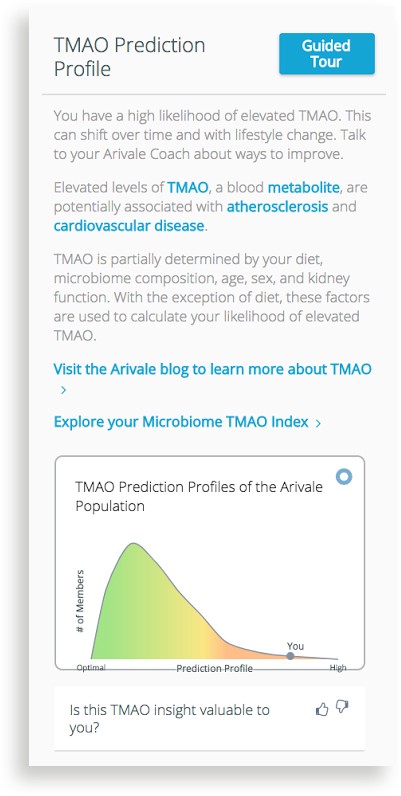Select the circle indicator on chart card
The height and width of the screenshot is (796, 401).
point(344,477)
